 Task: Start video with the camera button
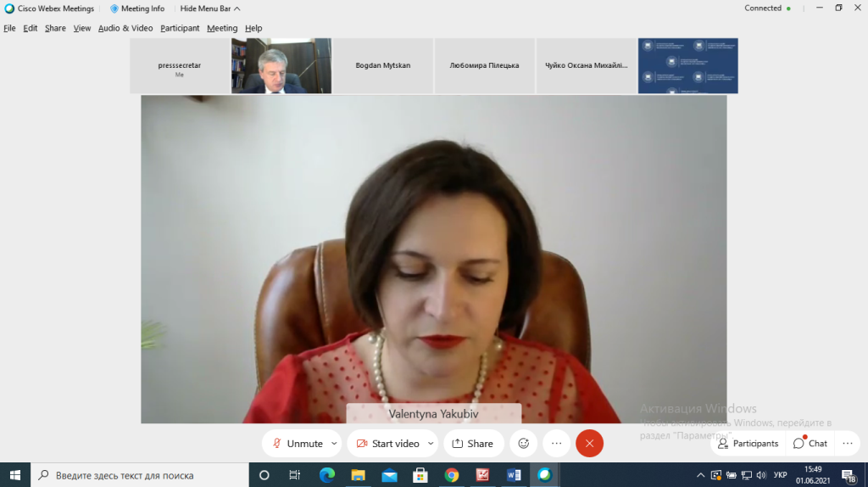pos(387,443)
